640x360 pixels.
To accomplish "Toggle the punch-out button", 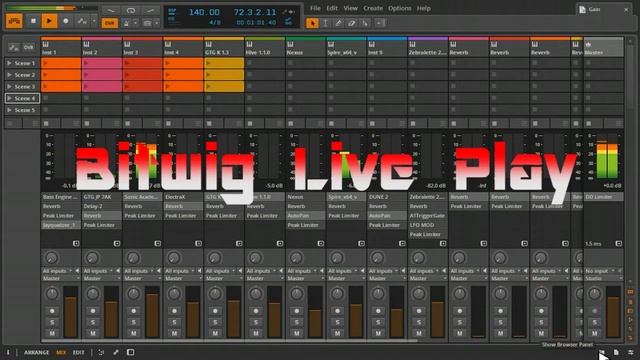I will click(x=150, y=10).
